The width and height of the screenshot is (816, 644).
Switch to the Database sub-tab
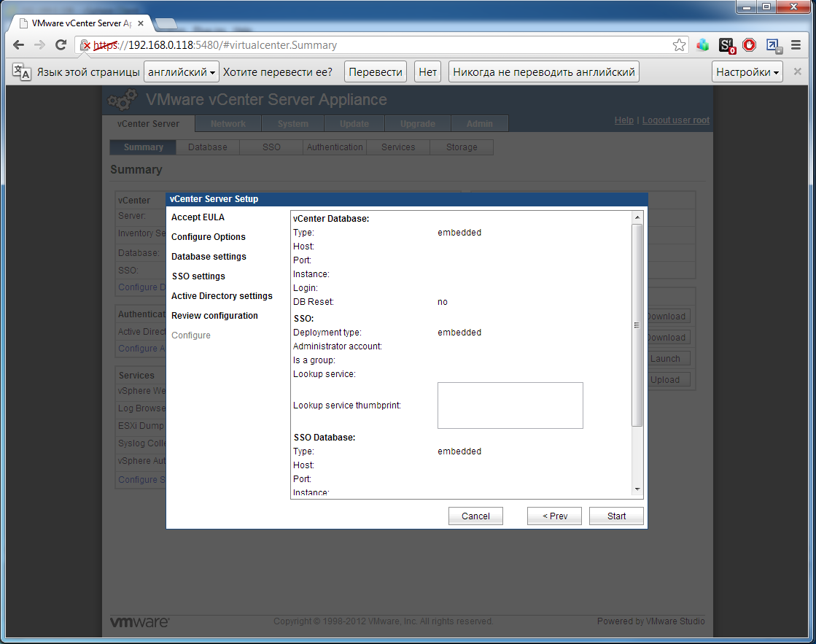208,147
